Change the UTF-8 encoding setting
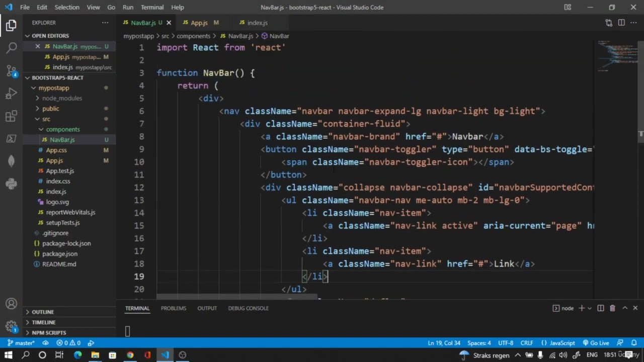The image size is (644, 362). [x=506, y=343]
